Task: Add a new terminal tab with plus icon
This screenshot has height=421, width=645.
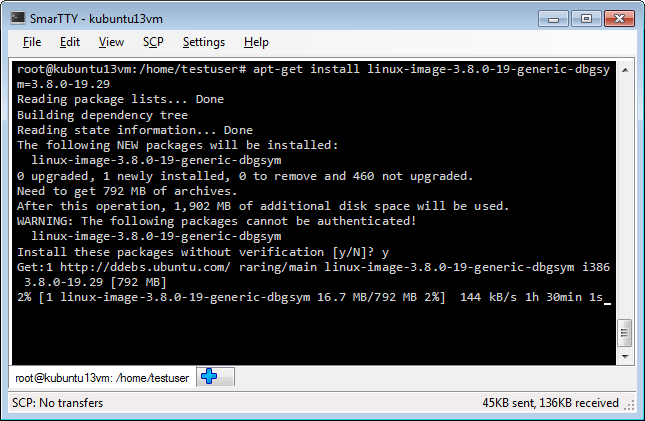Action: [215, 376]
